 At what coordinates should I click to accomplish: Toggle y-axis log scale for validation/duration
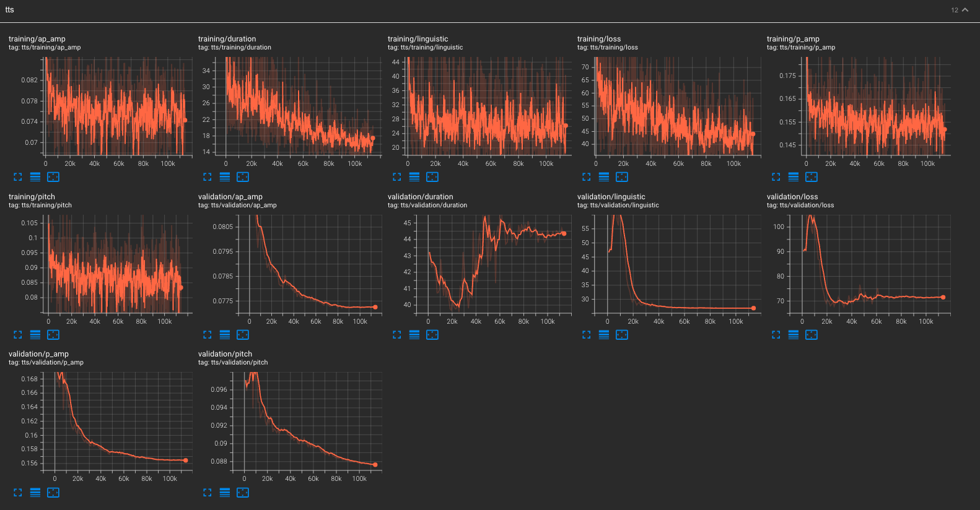pyautogui.click(x=414, y=335)
